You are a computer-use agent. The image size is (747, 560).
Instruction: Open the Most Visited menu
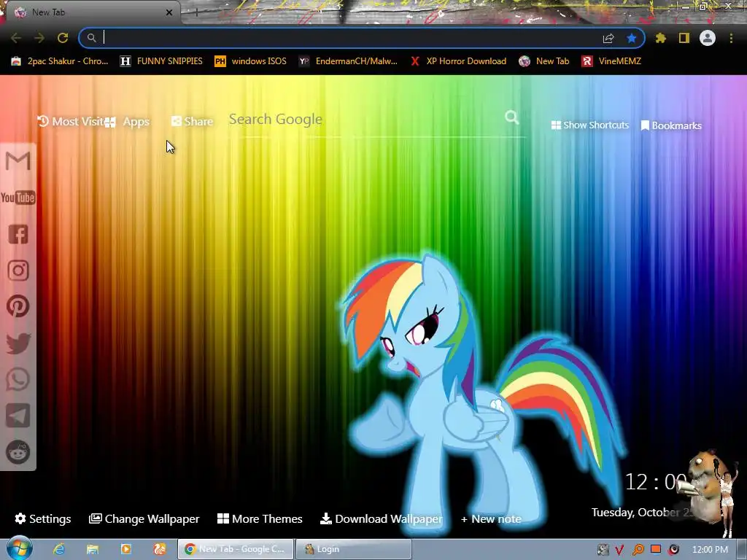71,122
